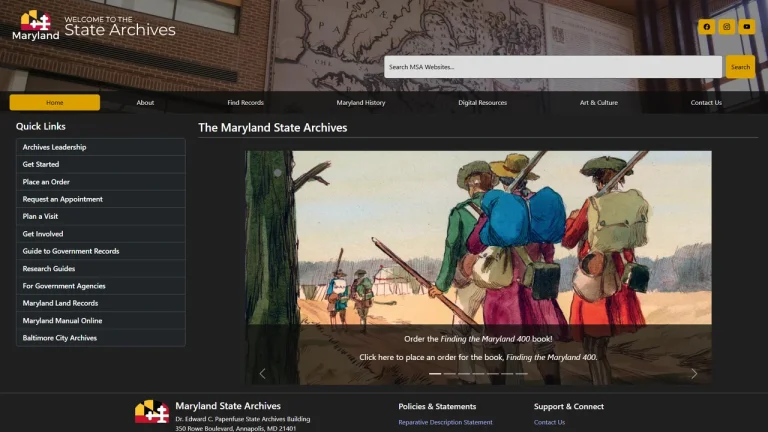The image size is (768, 432).
Task: Select the third carousel slide indicator
Action: [464, 374]
